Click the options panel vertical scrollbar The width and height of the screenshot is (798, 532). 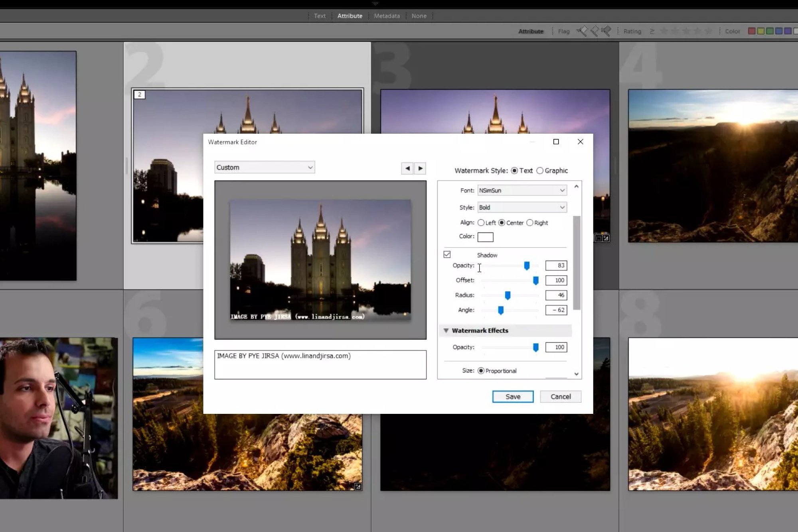tap(577, 263)
